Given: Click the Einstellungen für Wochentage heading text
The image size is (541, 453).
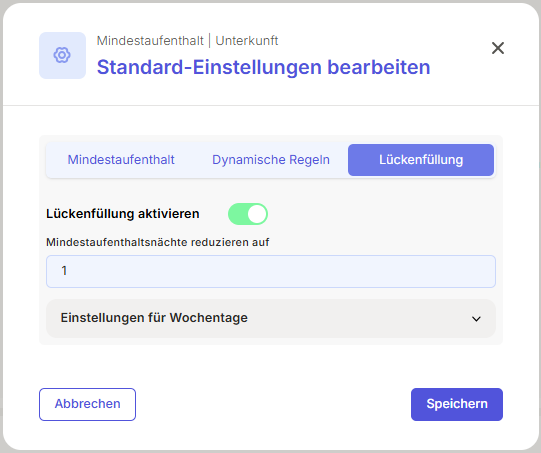Looking at the screenshot, I should pos(154,318).
